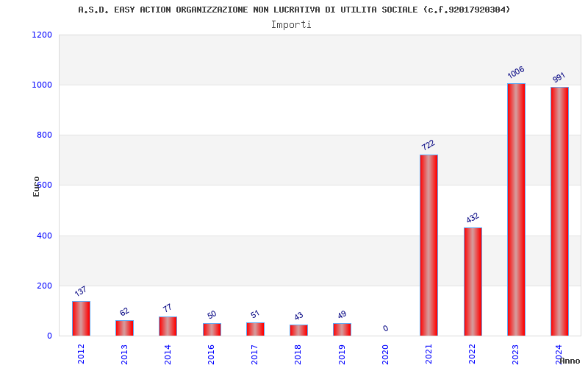Click the 2017 x-axis year label
This screenshot has height=368, width=588.
tap(254, 354)
